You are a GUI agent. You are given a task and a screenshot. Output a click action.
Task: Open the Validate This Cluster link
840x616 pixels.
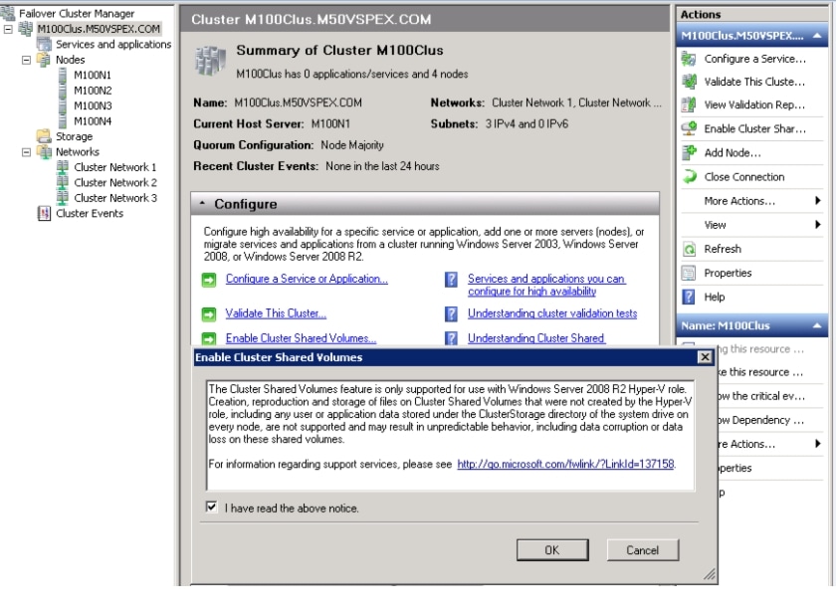pos(276,313)
